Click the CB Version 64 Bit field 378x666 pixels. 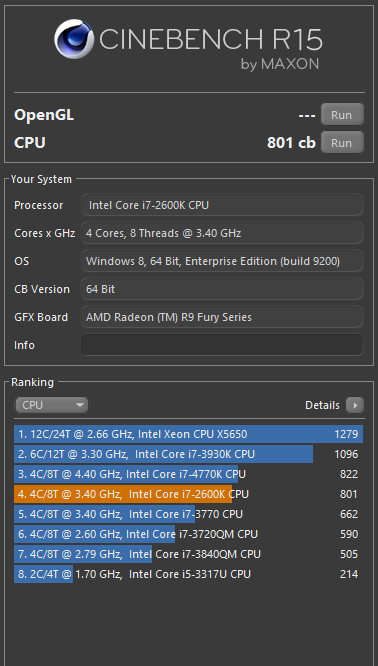pos(222,289)
